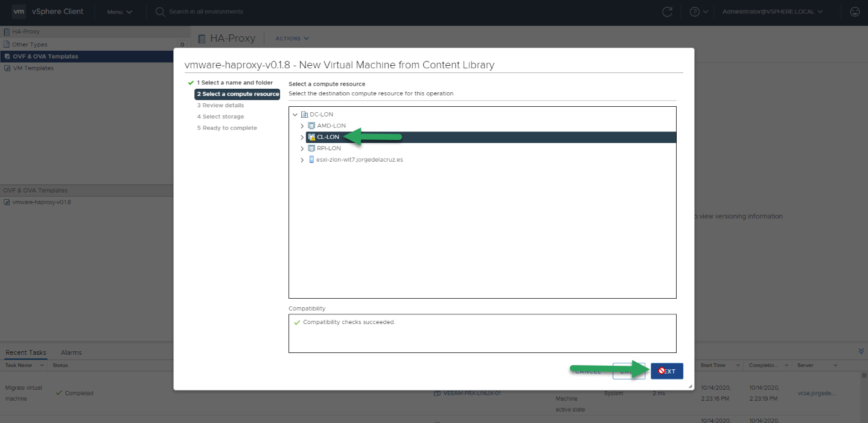Open the vcsa.jorgede... server link
868x423 pixels.
817,393
